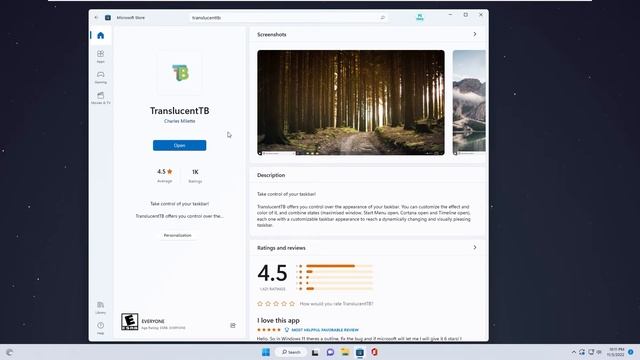Open Movies & TV in the sidebar
Viewport: 640px width, 360px height.
point(100,98)
